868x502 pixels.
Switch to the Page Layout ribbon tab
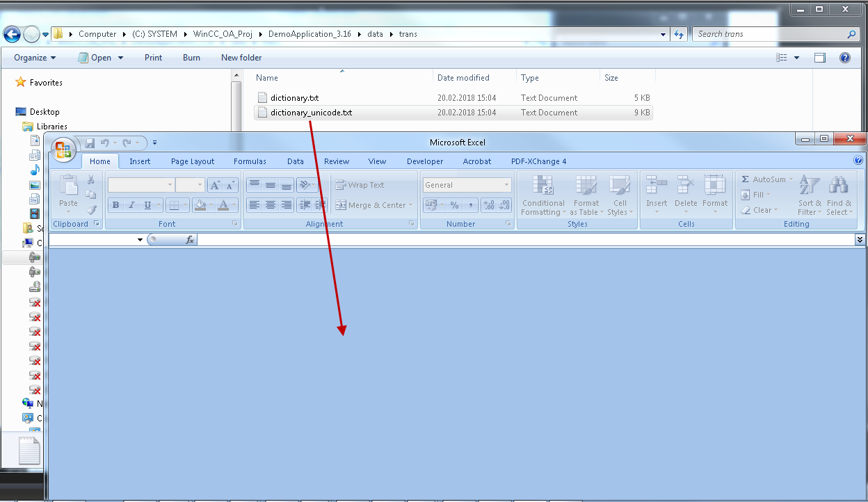coord(193,161)
